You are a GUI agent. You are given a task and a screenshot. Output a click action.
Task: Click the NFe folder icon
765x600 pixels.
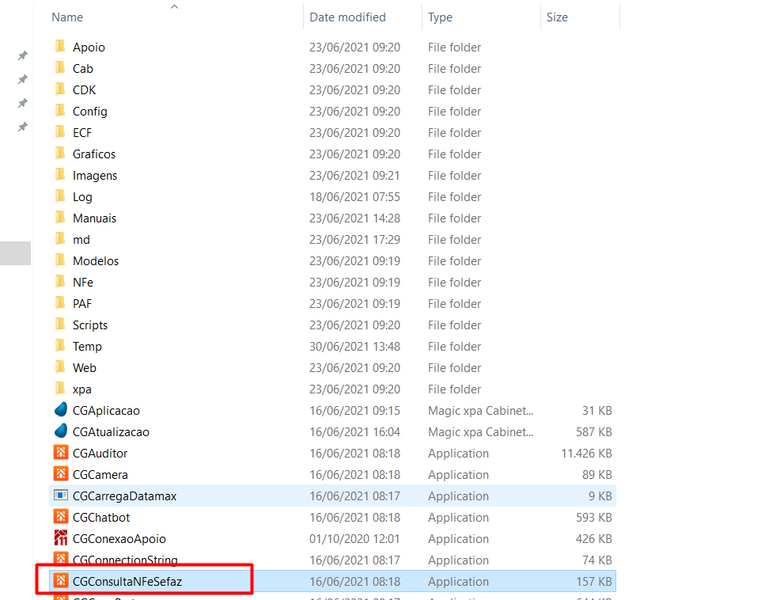[60, 282]
